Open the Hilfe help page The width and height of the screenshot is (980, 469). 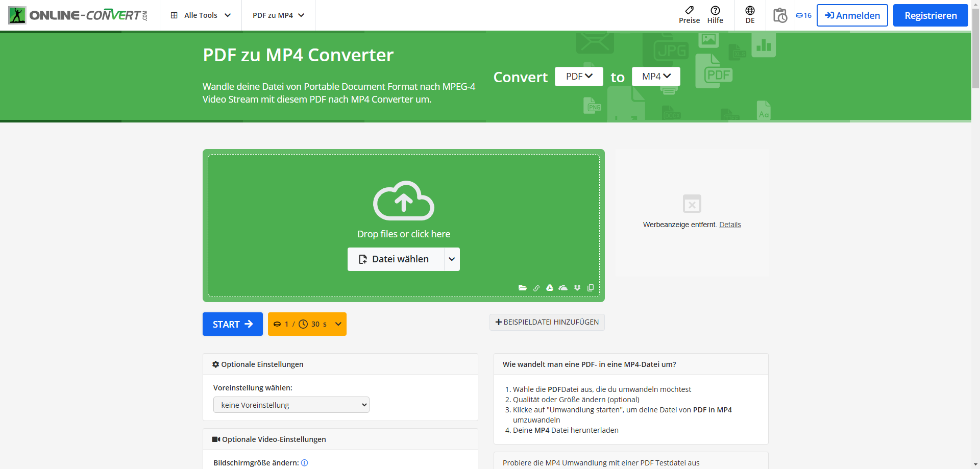click(715, 15)
